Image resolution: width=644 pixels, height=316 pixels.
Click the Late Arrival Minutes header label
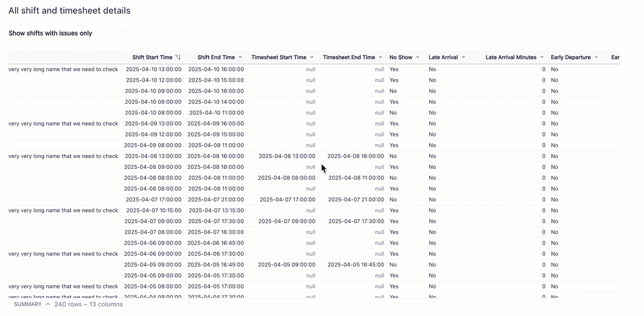click(511, 57)
